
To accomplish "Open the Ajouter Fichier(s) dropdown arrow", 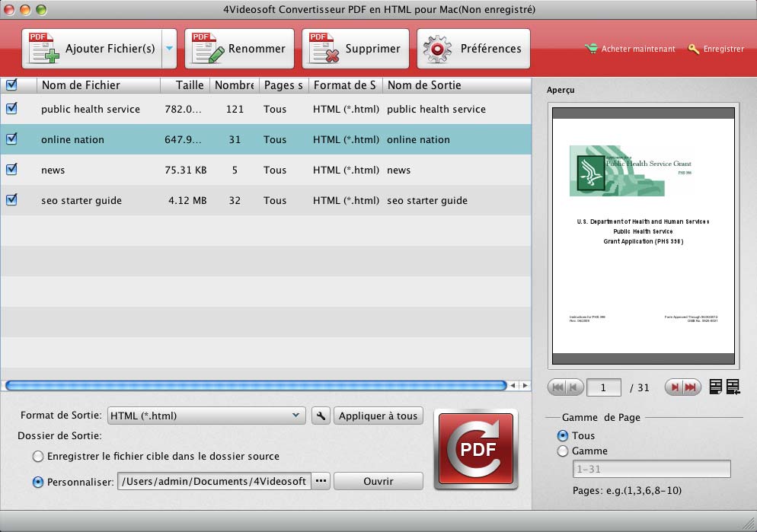I will point(169,49).
